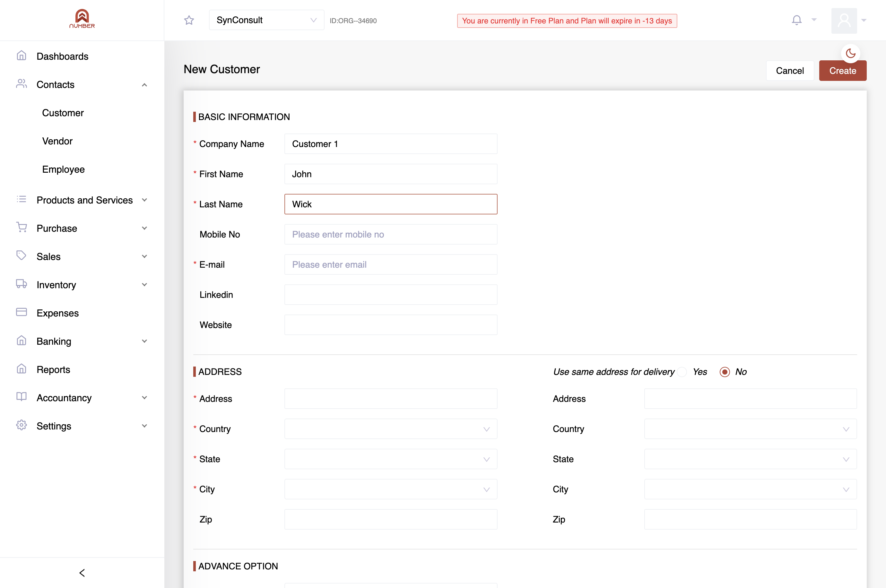The width and height of the screenshot is (886, 588).
Task: Click the delivery Address field
Action: point(750,399)
